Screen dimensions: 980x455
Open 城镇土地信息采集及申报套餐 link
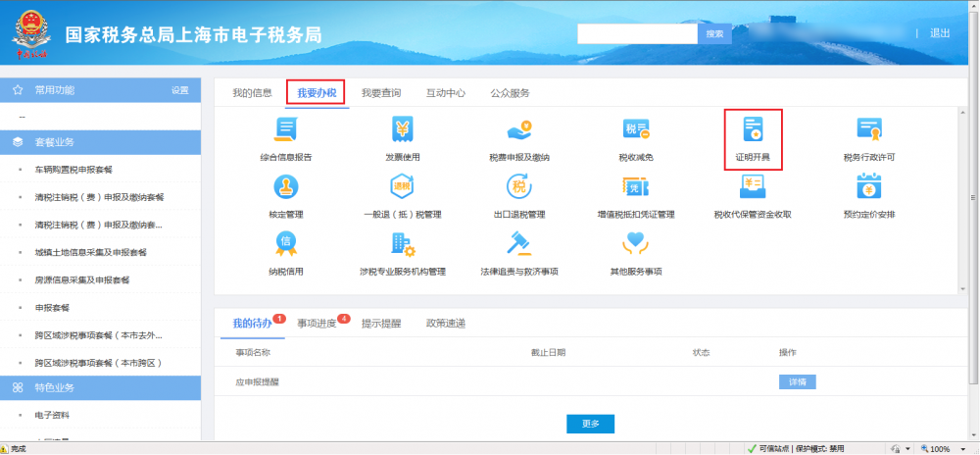tap(90, 252)
